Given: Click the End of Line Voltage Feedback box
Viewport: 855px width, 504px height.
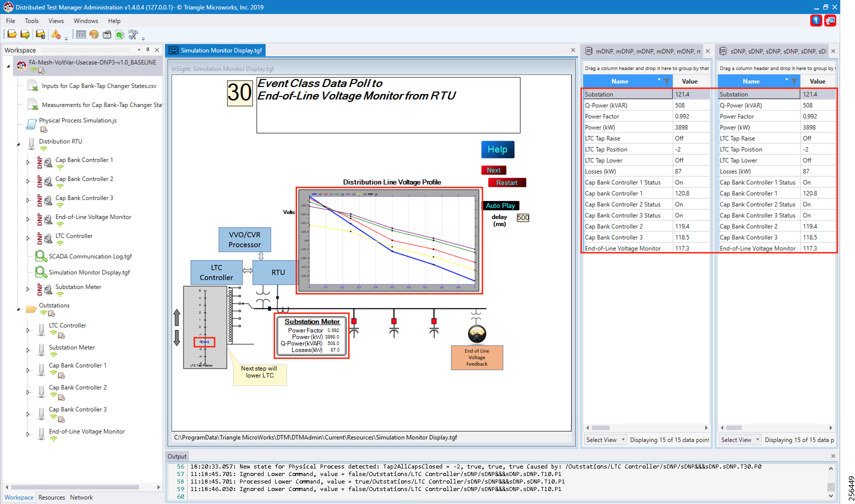Looking at the screenshot, I should coord(477,357).
